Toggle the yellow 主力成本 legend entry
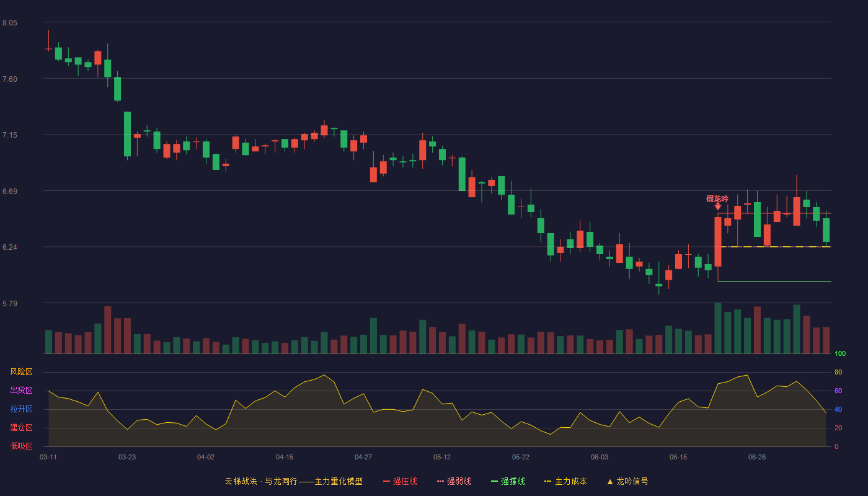Screen dimensions: 868x496 pyautogui.click(x=565, y=481)
